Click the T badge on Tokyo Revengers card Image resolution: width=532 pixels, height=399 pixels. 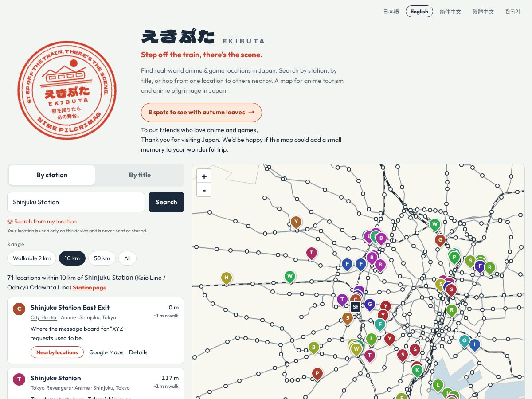point(19,379)
